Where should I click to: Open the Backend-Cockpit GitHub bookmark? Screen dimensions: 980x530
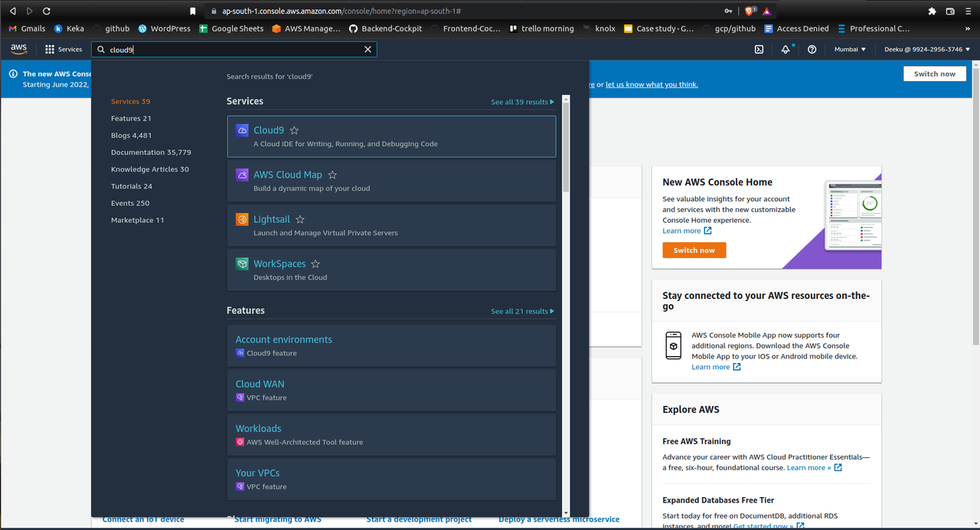(385, 28)
